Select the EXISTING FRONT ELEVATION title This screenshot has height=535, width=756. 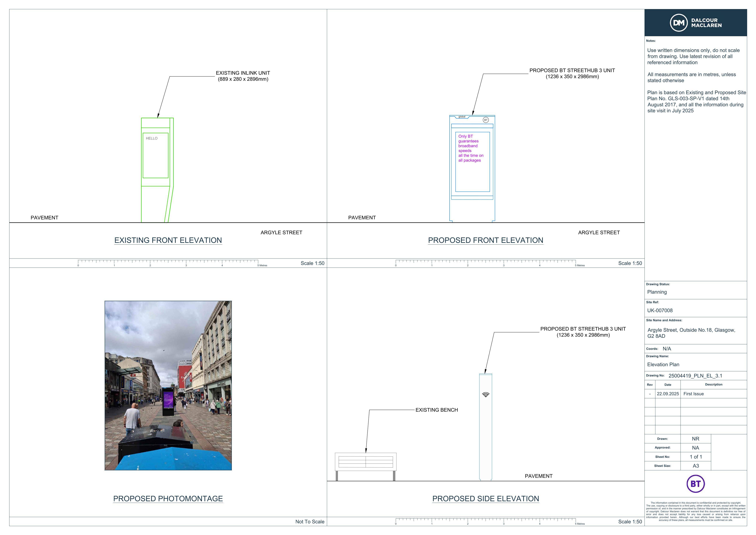(168, 240)
